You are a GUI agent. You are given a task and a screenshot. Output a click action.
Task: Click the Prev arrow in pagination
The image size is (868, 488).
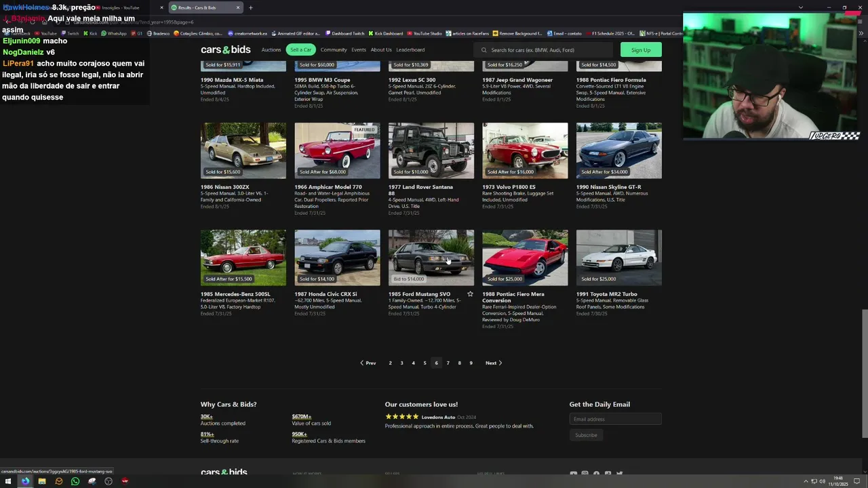[x=368, y=363]
